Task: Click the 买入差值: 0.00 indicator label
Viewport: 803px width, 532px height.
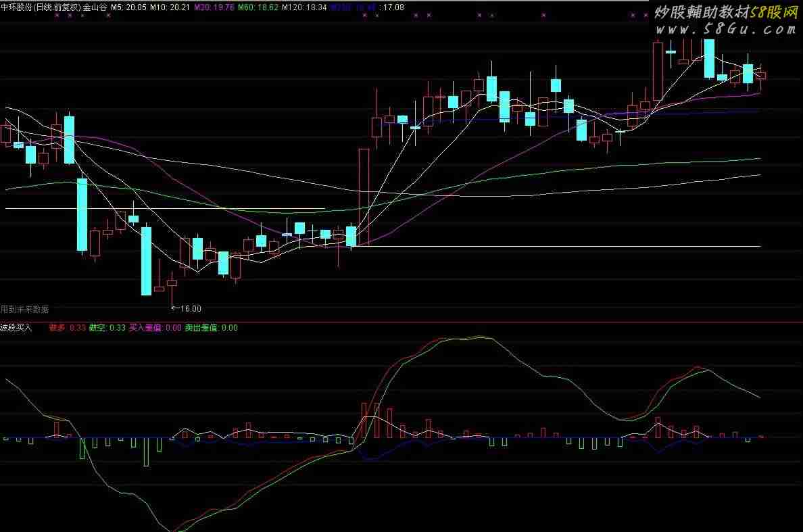Action: click(x=155, y=328)
